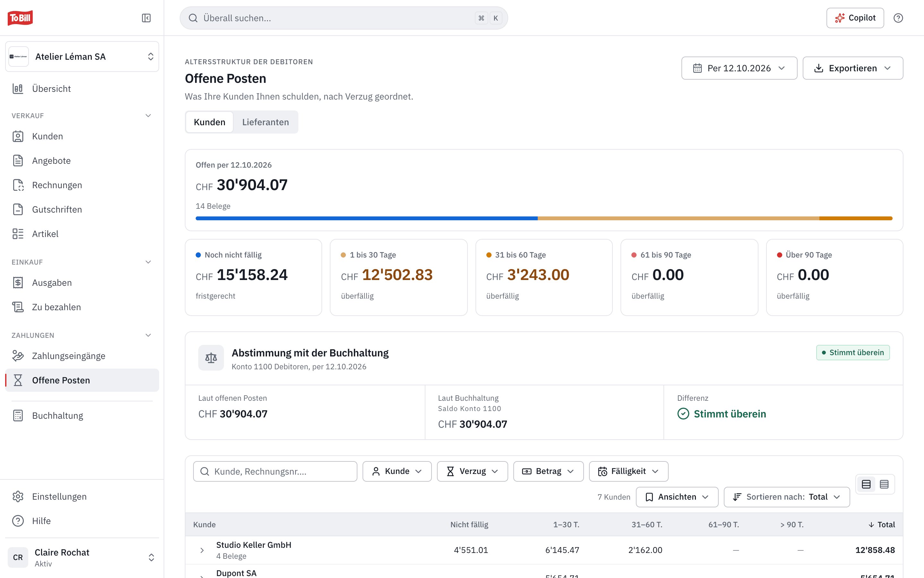This screenshot has width=924, height=578.
Task: Focus the Überall suchen search field
Action: (344, 18)
